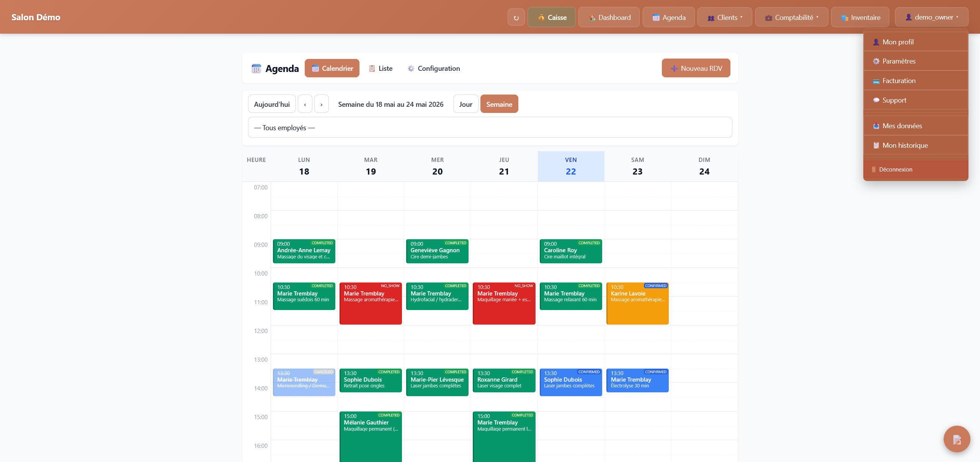Image resolution: width=980 pixels, height=462 pixels.
Task: Select day header DIM 24
Action: [x=704, y=166]
